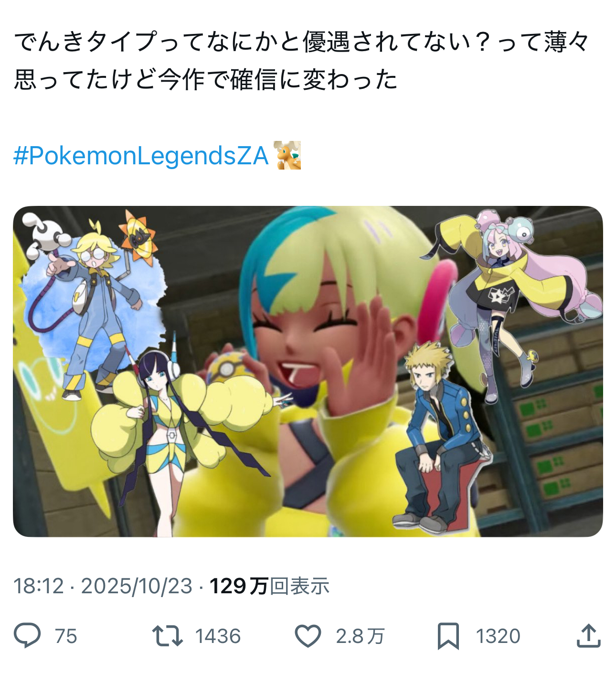Open the #PokemonLegendsZA hashtag link
Viewport: 616px width, 674px height.
tap(141, 156)
